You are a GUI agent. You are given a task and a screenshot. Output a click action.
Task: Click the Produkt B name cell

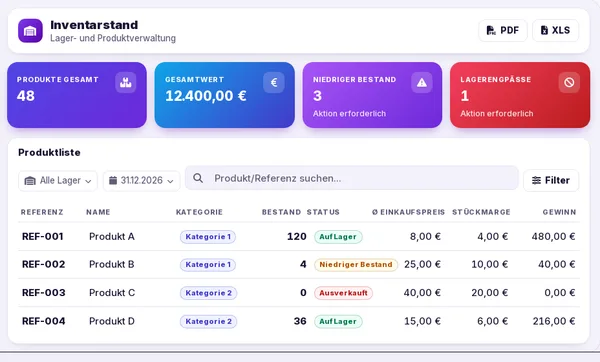[x=112, y=264]
